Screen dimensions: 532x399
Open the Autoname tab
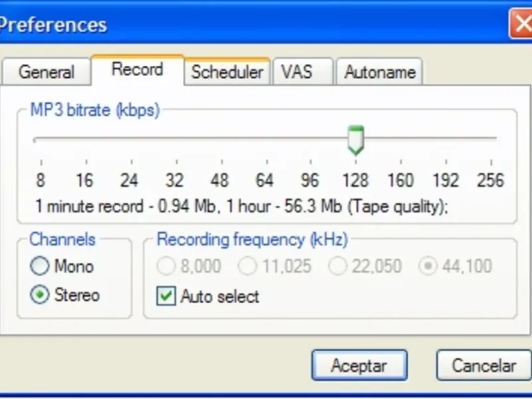(380, 72)
